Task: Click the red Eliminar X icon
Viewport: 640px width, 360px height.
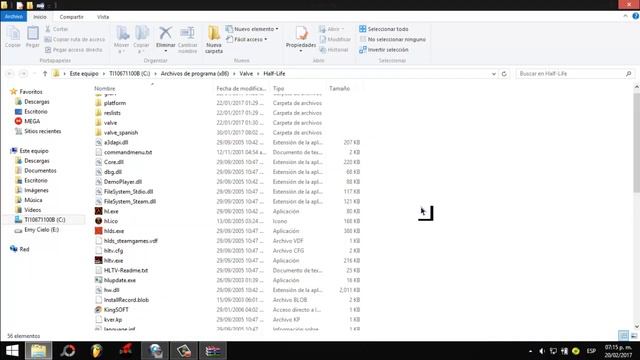Action: click(x=165, y=33)
